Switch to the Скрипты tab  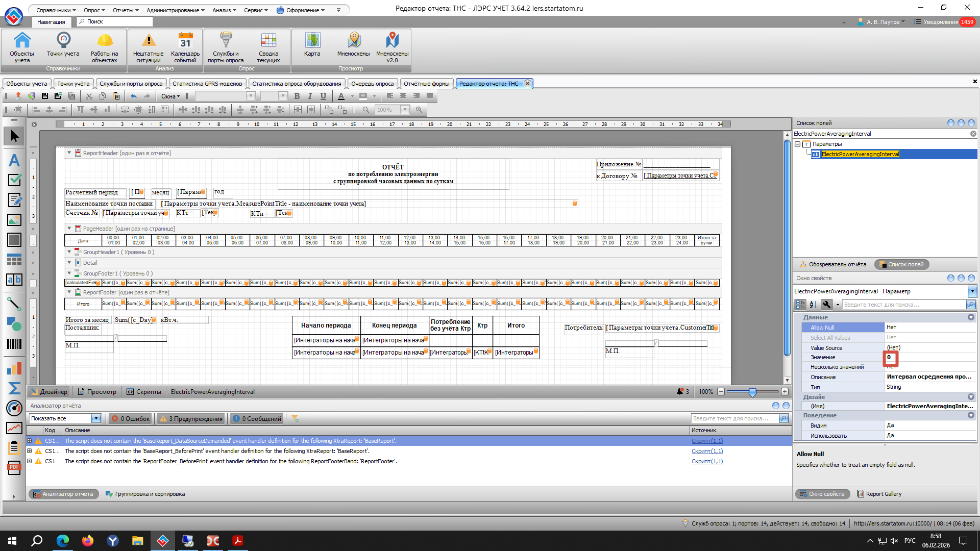(x=144, y=392)
